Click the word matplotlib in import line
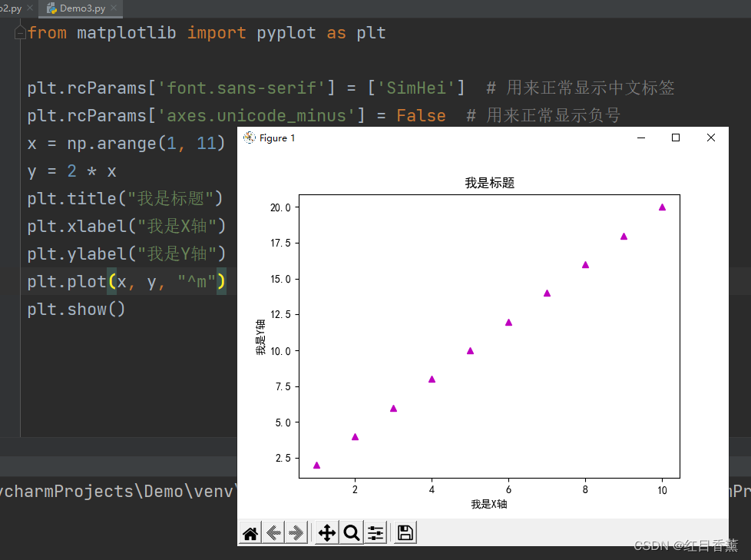This screenshot has height=560, width=751. [127, 32]
